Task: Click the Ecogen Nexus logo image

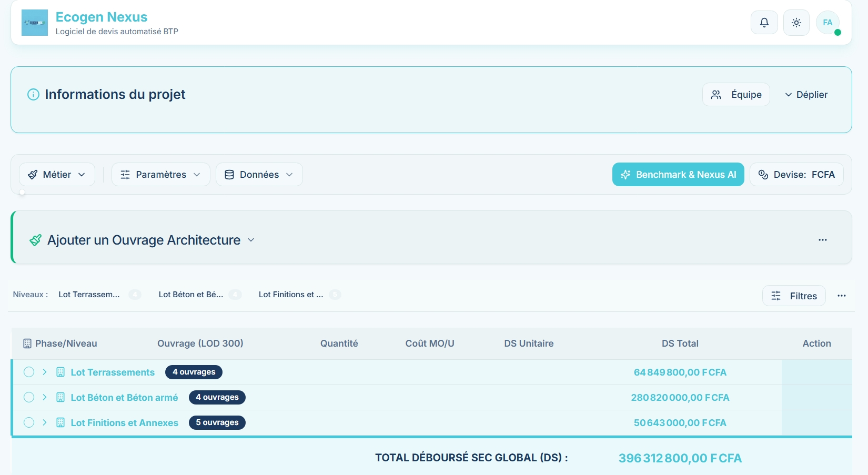Action: (x=35, y=23)
